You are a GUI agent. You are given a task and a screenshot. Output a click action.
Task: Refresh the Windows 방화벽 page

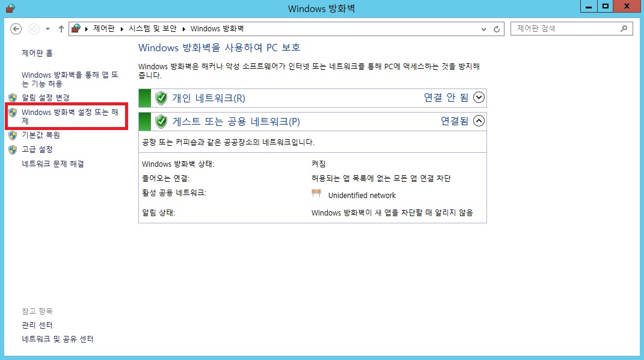coord(497,29)
